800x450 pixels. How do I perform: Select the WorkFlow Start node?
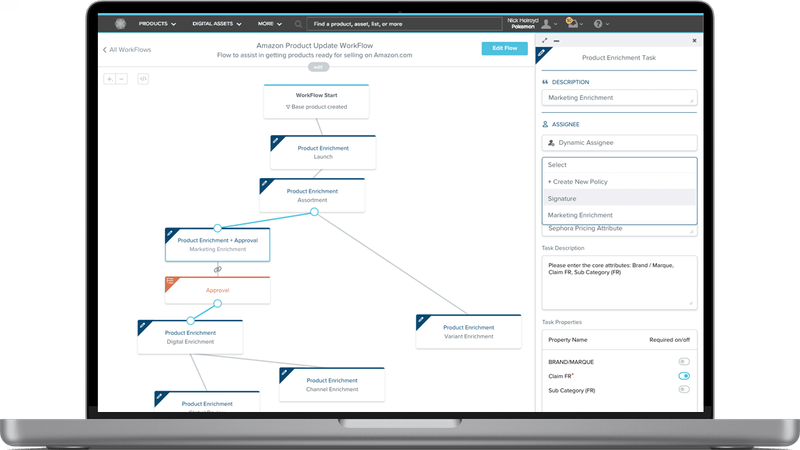(316, 102)
